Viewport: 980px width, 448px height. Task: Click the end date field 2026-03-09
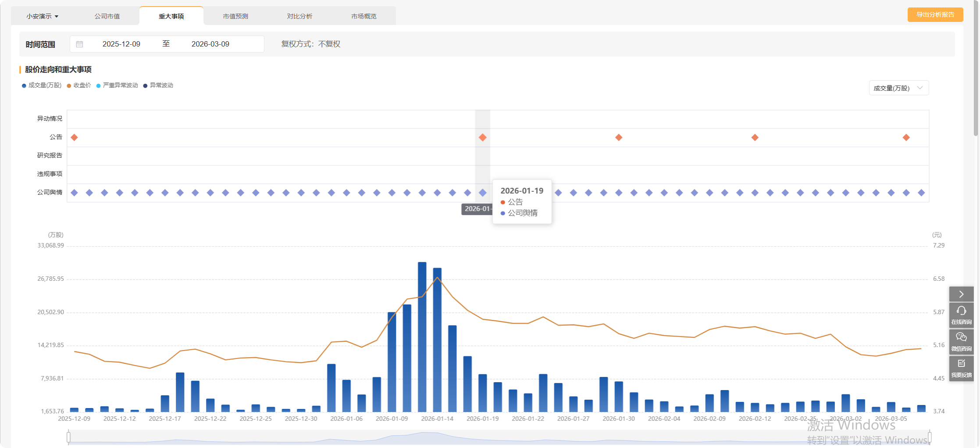pos(210,44)
